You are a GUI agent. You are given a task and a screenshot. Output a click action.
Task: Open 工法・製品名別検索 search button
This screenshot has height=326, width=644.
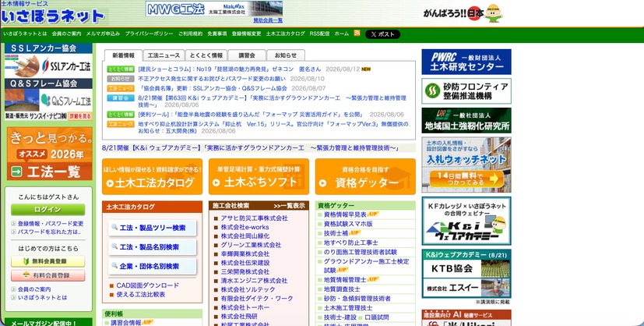[x=153, y=247]
